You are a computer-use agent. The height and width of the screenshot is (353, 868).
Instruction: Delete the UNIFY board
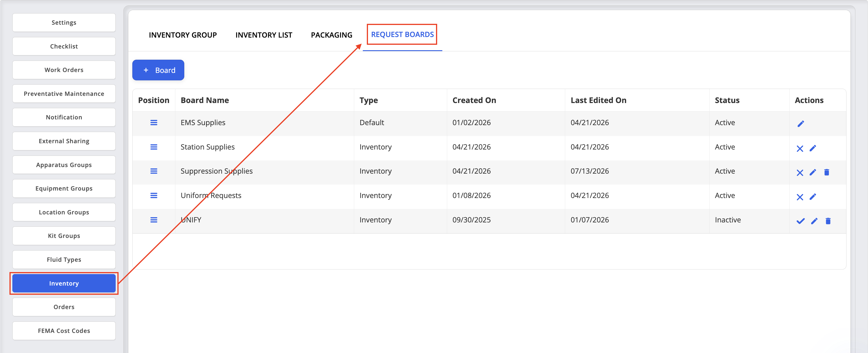[x=828, y=221]
